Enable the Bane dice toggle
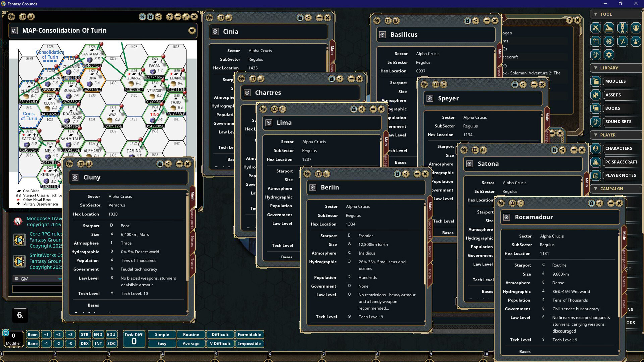The width and height of the screenshot is (644, 362). (33, 344)
